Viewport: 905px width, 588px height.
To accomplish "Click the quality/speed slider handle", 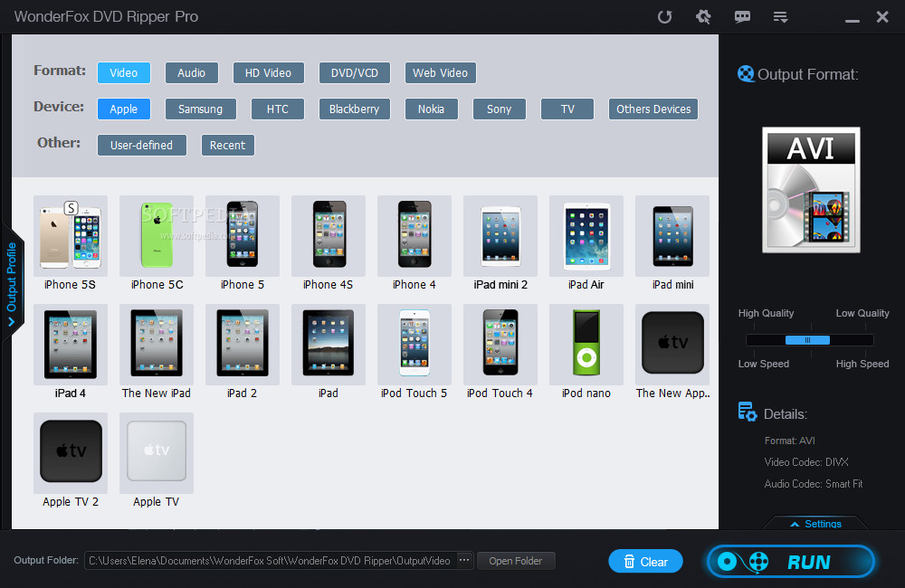I will (x=807, y=340).
